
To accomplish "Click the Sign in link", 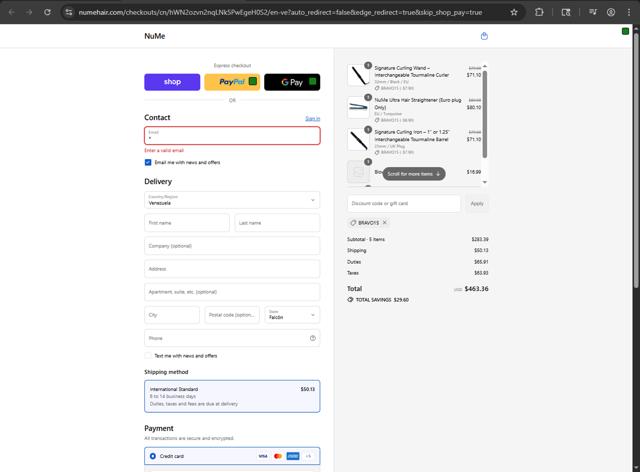I will point(313,118).
